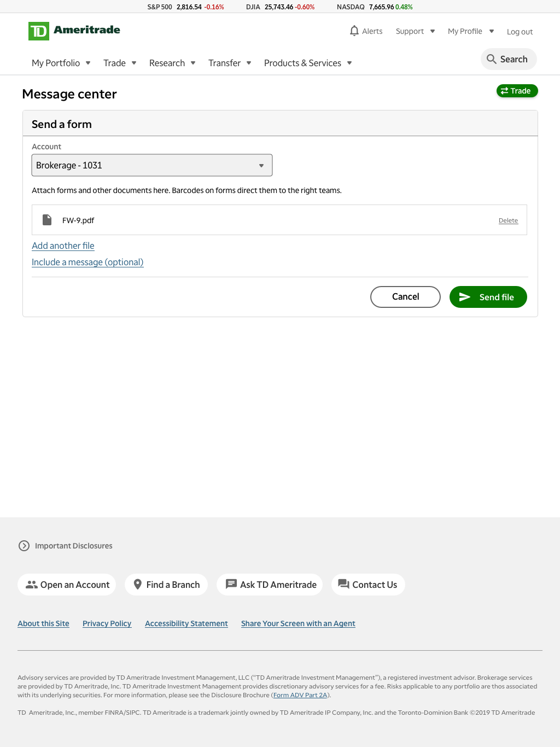Open the My Portfolio menu
Image resolution: width=560 pixels, height=747 pixels.
[61, 63]
